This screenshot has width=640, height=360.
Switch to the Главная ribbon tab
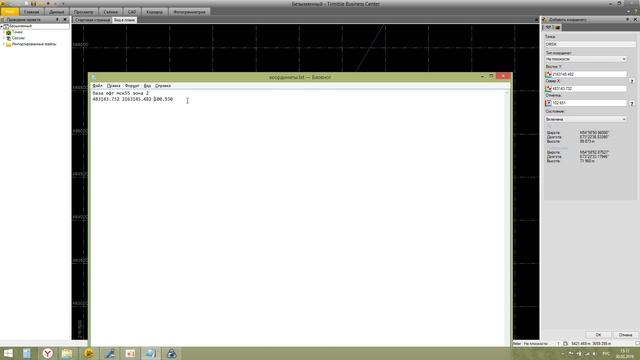[x=31, y=12]
